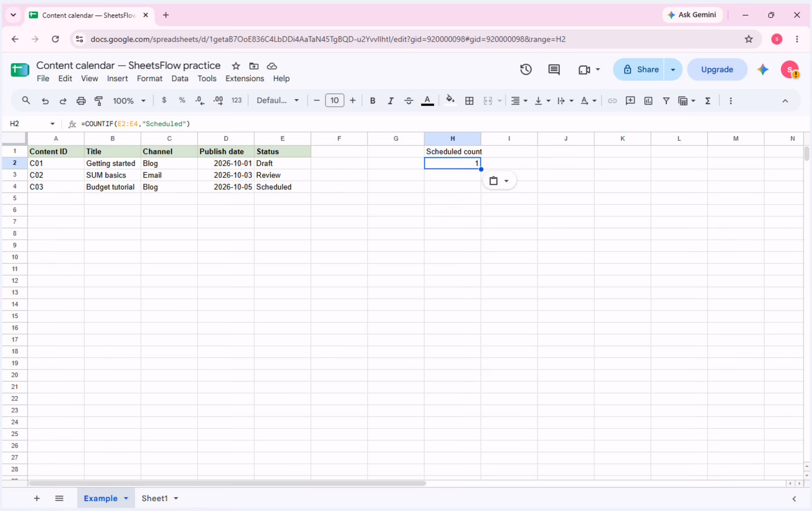
Task: Open the text color picker
Action: click(427, 101)
